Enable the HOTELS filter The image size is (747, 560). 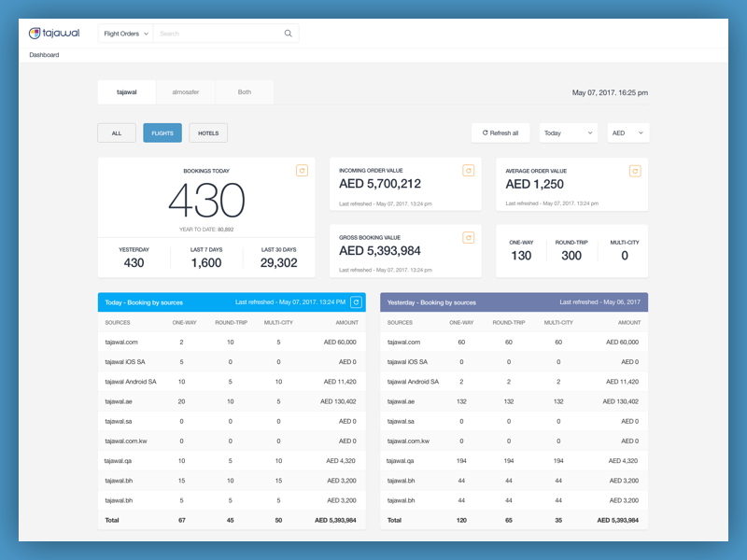click(207, 133)
